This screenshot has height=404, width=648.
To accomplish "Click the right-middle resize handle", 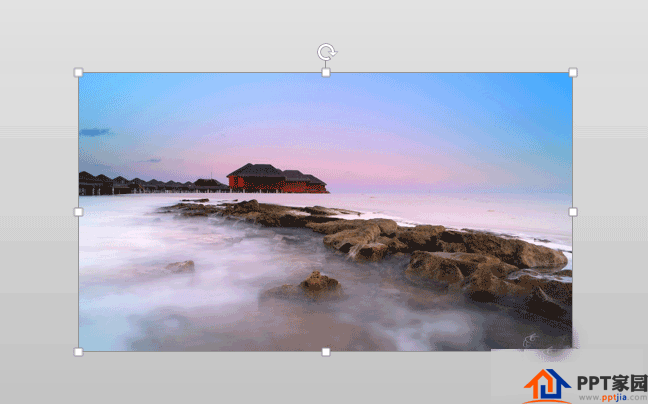I will point(573,212).
